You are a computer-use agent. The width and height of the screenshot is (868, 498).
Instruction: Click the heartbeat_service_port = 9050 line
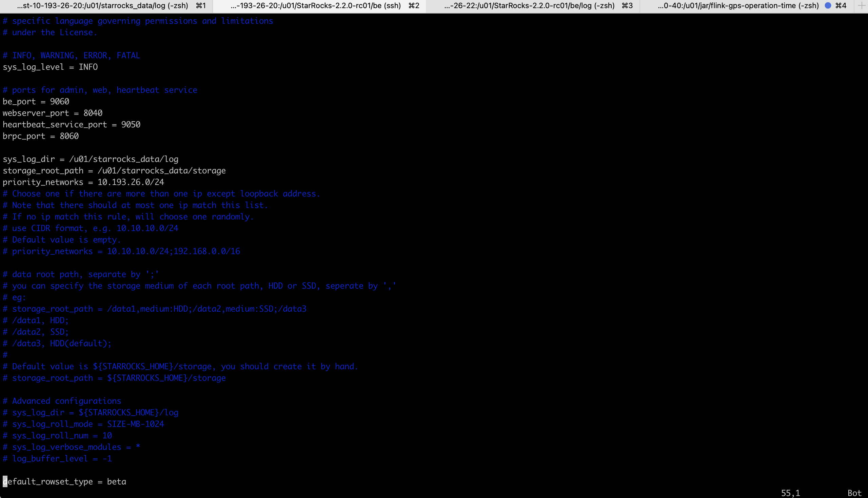[72, 125]
